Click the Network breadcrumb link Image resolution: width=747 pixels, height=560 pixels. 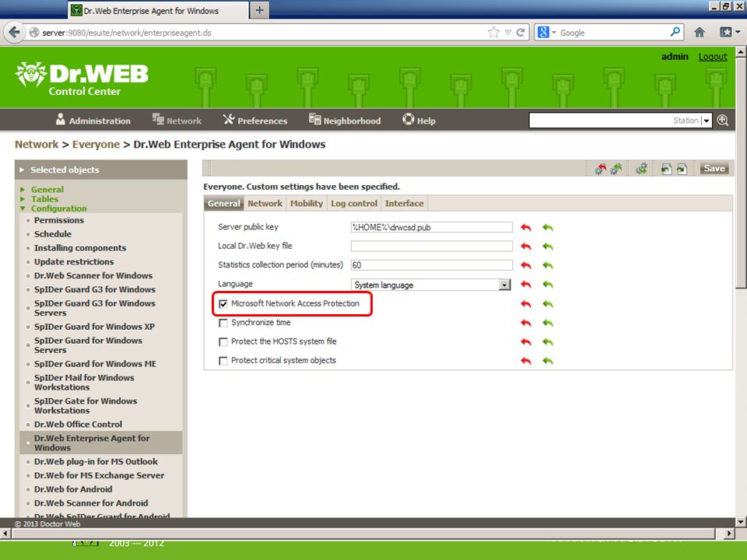click(37, 145)
